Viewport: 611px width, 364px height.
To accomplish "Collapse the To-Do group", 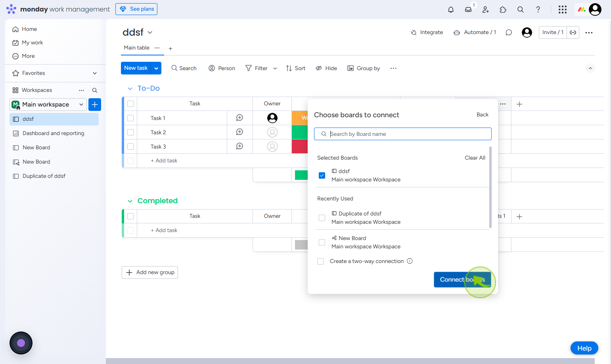I will tap(130, 89).
